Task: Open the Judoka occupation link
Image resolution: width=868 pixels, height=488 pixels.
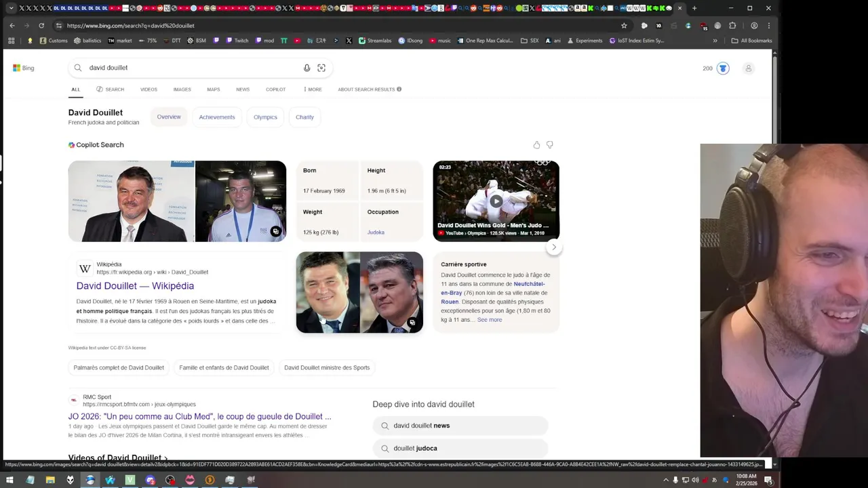Action: [376, 232]
